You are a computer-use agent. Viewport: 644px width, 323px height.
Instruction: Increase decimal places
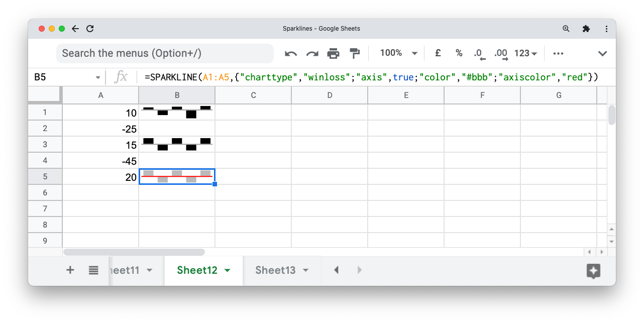500,53
